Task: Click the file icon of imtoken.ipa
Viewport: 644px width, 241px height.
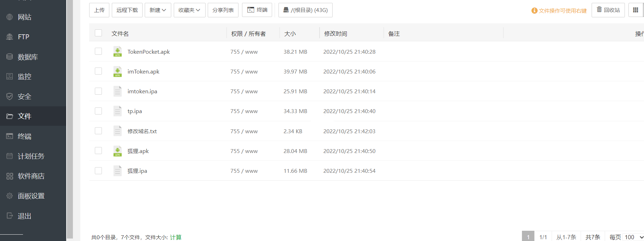Action: click(x=117, y=91)
